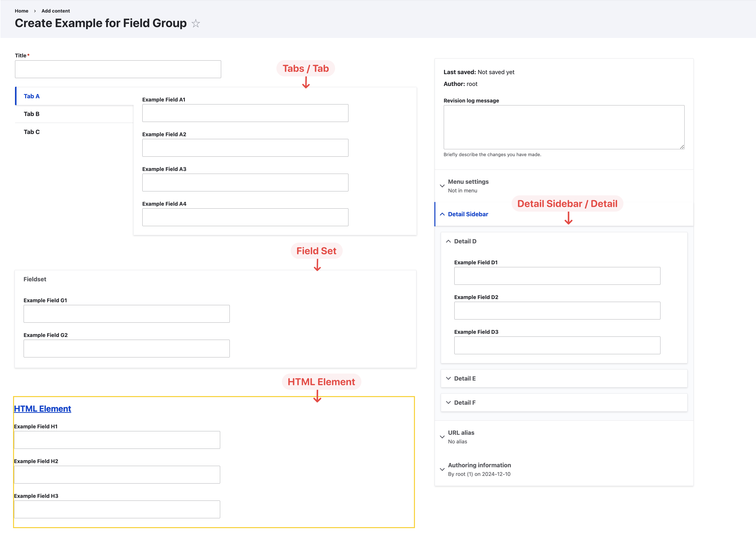Collapse Detail Sidebar using its chevron
The image size is (756, 536).
[442, 214]
